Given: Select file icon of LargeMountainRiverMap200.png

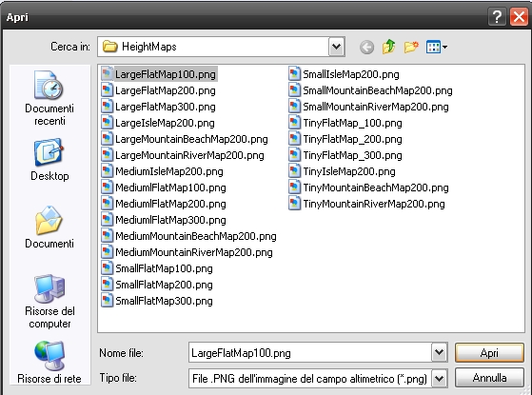Looking at the screenshot, I should tap(107, 155).
